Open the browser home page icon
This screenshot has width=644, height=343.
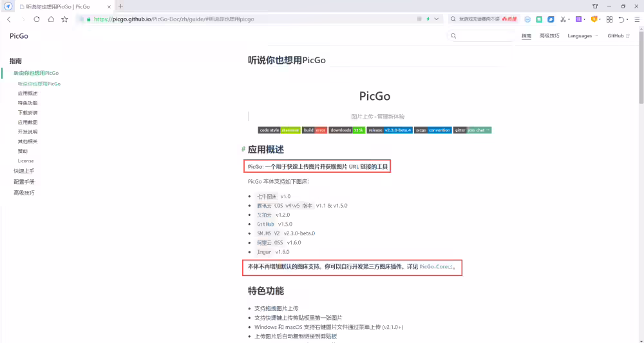(x=50, y=19)
